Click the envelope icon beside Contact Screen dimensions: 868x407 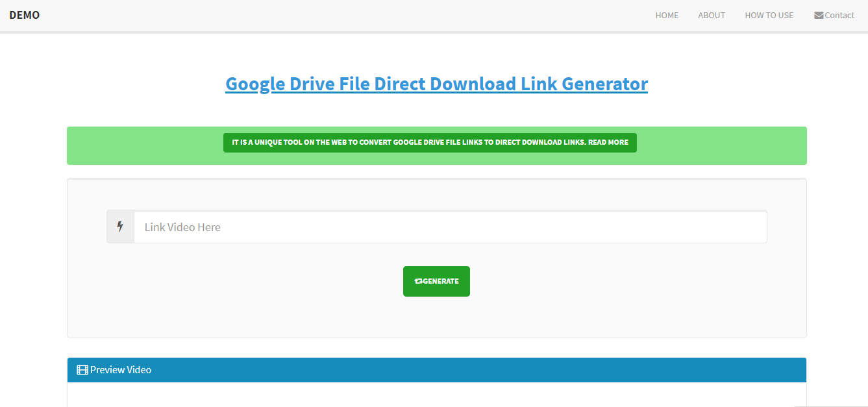coord(819,16)
